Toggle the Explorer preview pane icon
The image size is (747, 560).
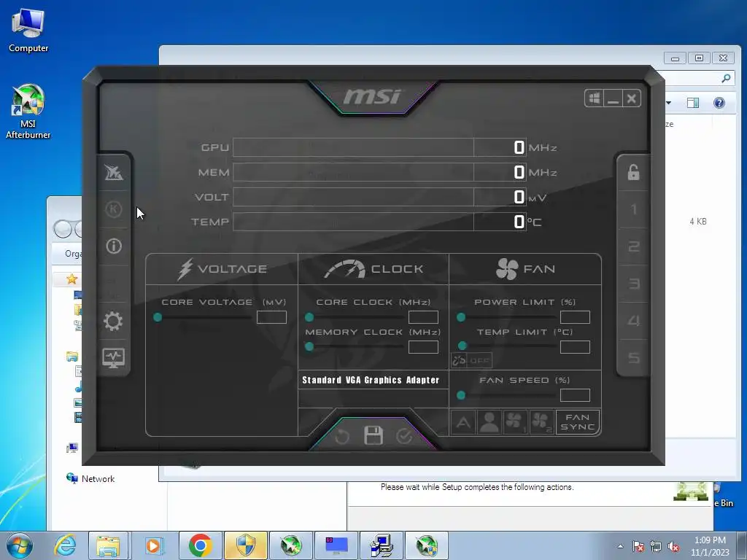point(693,103)
